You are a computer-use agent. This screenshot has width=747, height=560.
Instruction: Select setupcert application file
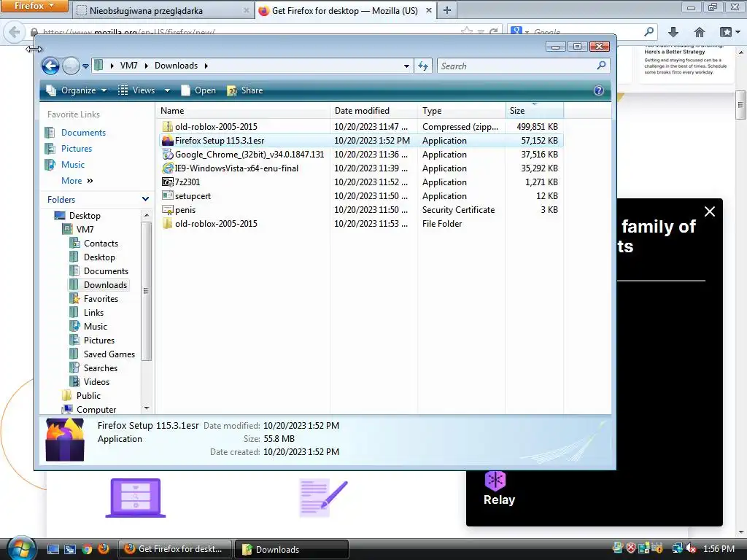tap(360, 195)
